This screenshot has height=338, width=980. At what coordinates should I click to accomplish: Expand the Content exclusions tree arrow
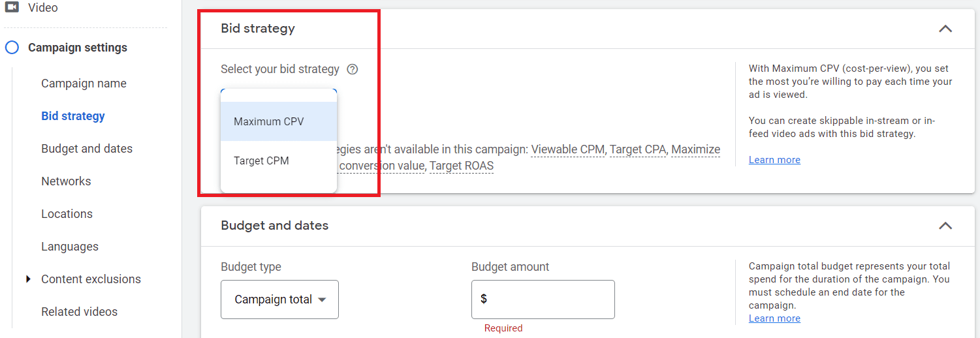pyautogui.click(x=28, y=279)
